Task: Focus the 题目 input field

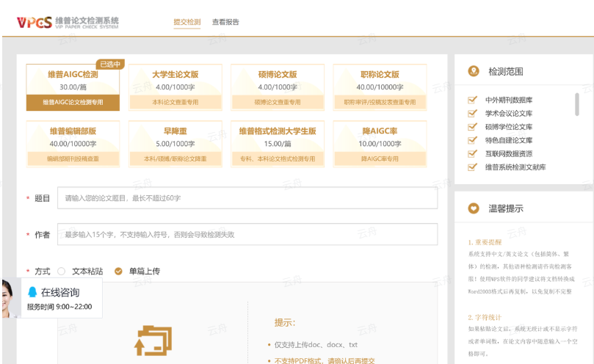Action: click(247, 197)
